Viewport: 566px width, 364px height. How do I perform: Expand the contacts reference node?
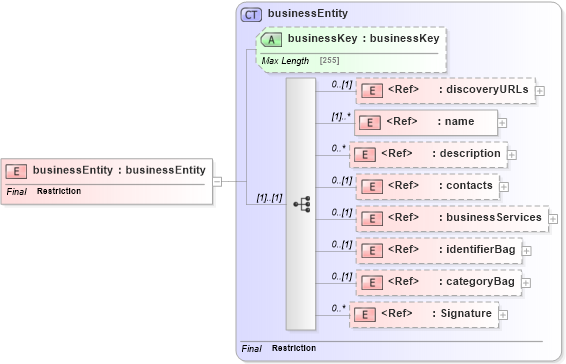point(504,187)
